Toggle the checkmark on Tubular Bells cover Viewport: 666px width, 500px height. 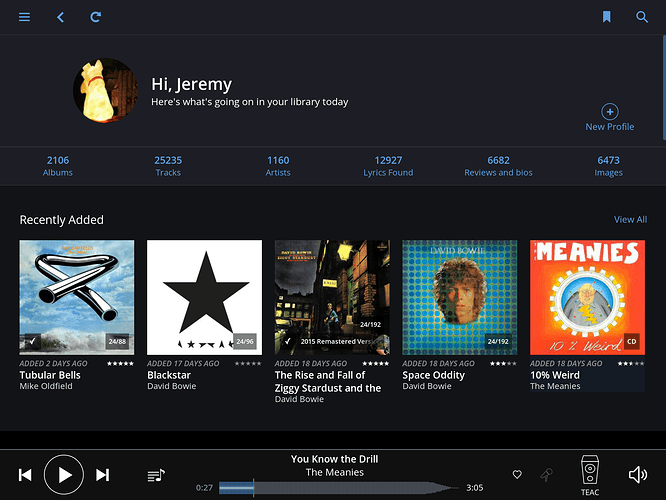click(x=33, y=341)
